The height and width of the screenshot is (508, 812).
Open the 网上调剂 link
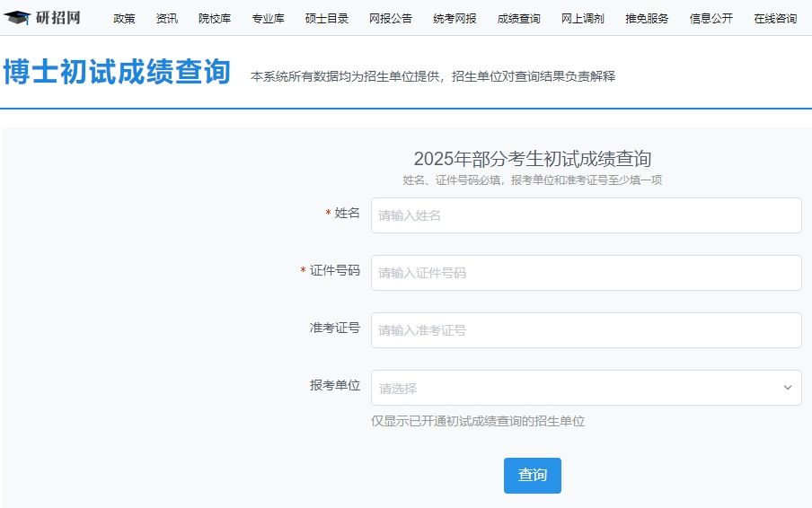[x=583, y=19]
